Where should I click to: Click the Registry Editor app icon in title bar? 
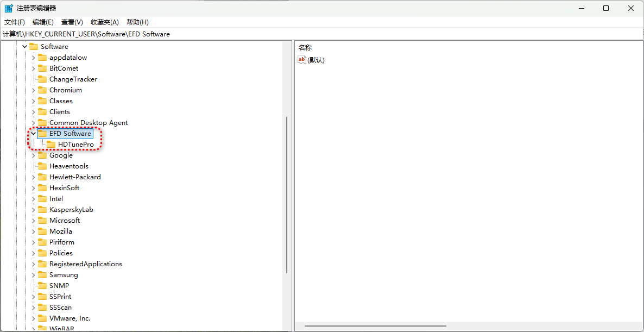(9, 8)
